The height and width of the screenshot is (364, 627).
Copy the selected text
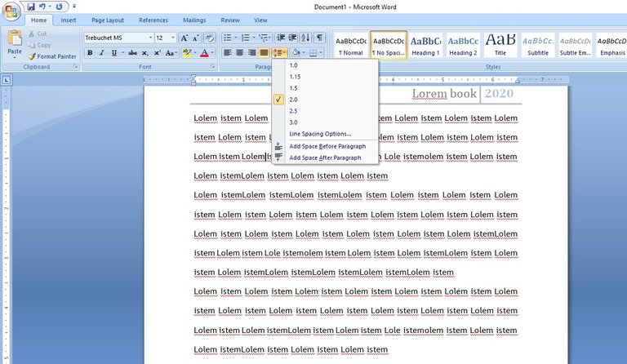(39, 45)
